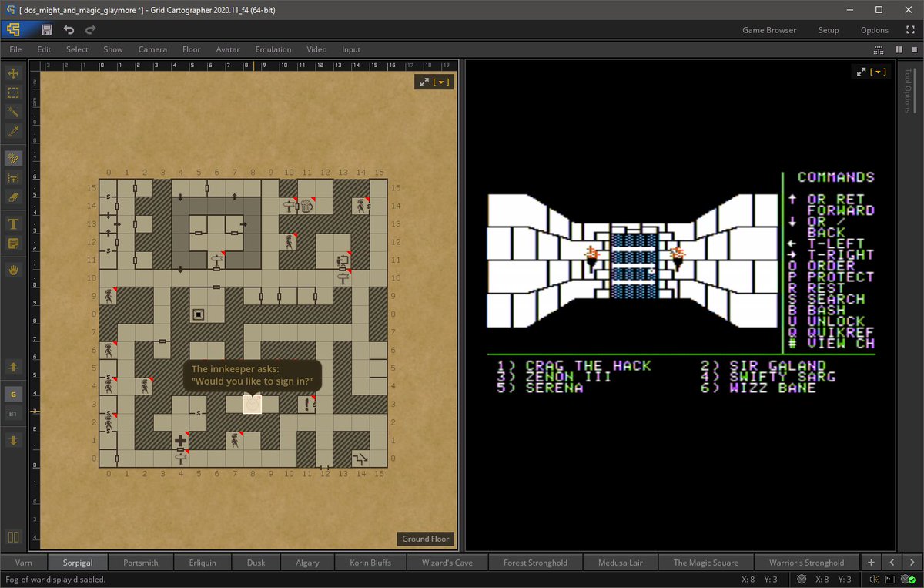Switch to the Korin Bluffs tab
This screenshot has width=924, height=588.
click(371, 563)
